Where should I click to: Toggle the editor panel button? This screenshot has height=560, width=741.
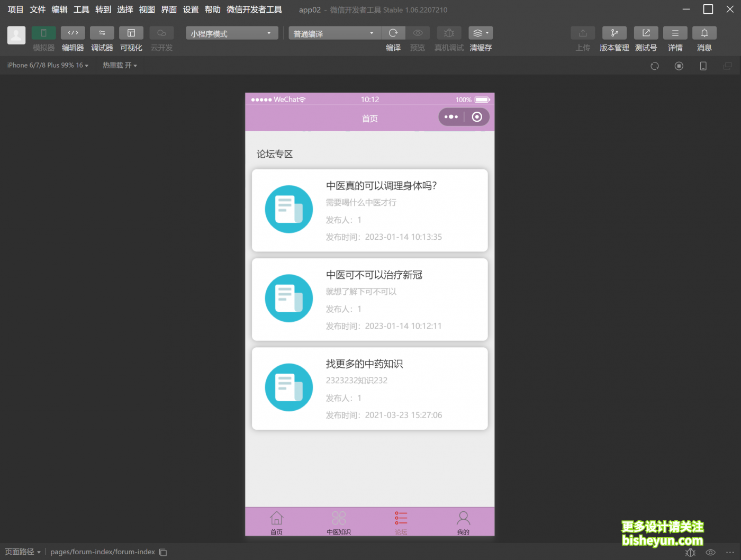point(73,33)
